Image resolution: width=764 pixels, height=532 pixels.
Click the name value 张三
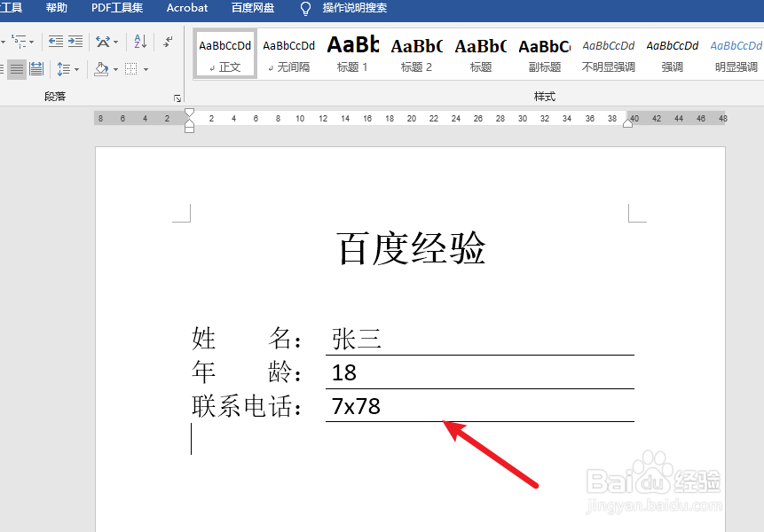(x=356, y=339)
